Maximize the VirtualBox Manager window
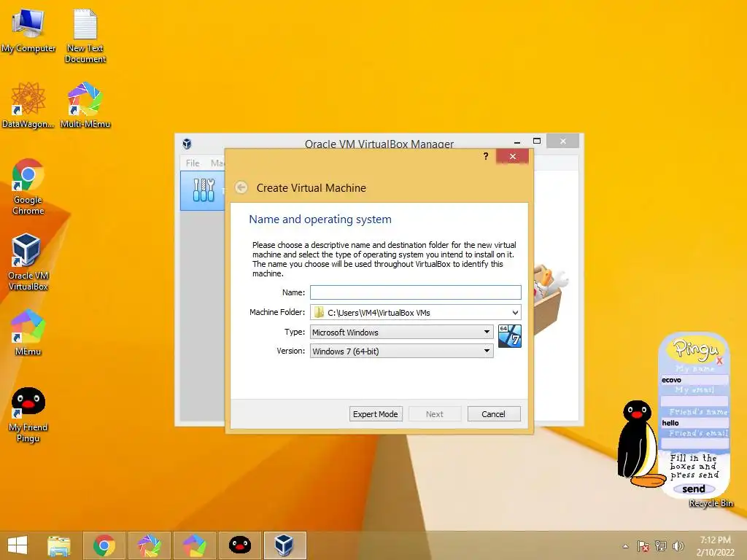 (537, 141)
